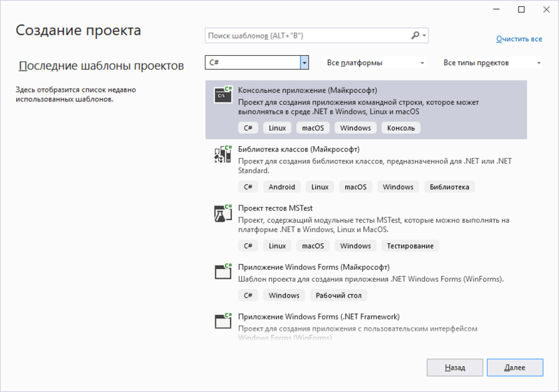Select "Приложение Windows Forms (Майкрософт)" template
Screen dimensions: 559x392
coord(366,282)
